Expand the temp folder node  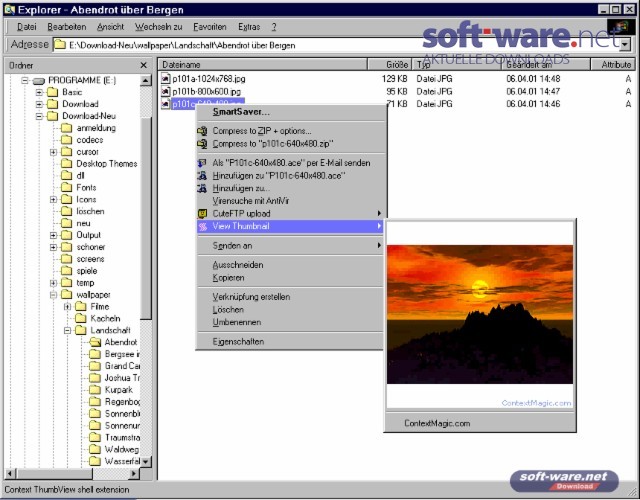tap(53, 283)
